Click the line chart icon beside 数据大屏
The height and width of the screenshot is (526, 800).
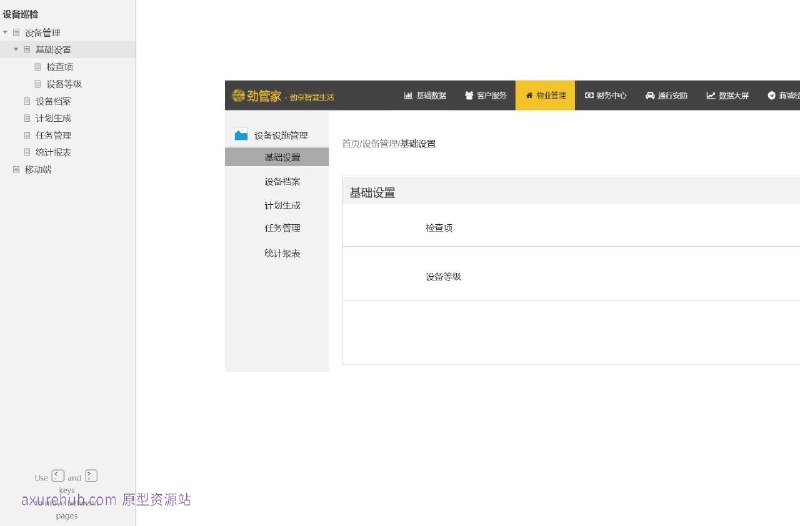711,95
